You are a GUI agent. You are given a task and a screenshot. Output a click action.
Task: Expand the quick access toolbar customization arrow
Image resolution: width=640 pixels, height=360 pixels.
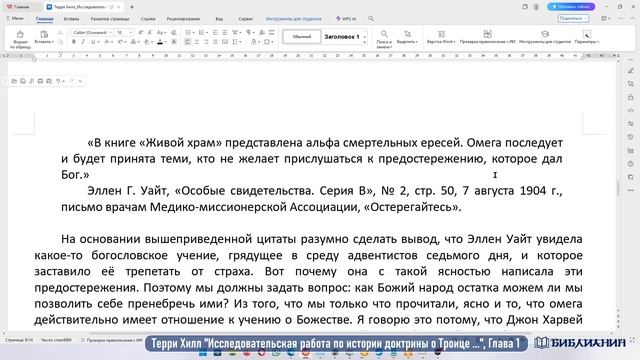[x=80, y=81]
